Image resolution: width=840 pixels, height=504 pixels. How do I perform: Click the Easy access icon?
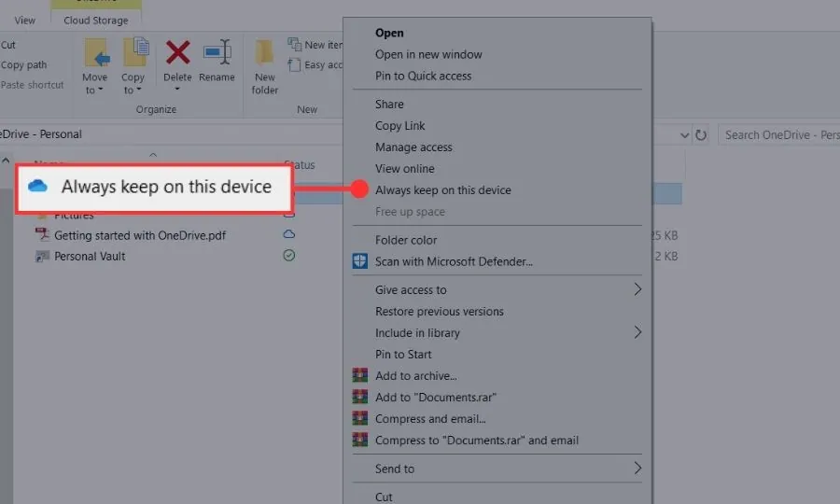[x=294, y=64]
